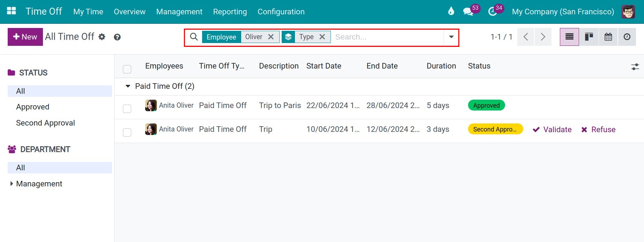Switch to list view
Screen dimensions: 644x242
[569, 37]
